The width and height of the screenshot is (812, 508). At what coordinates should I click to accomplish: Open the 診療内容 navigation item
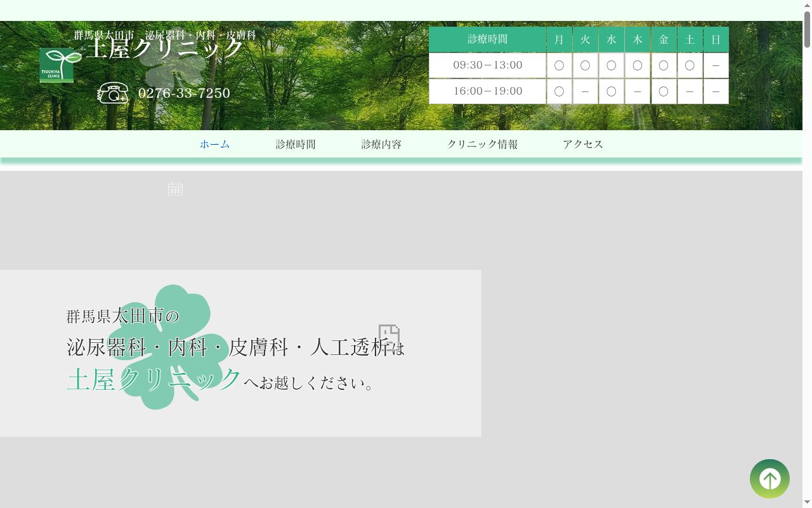click(381, 144)
